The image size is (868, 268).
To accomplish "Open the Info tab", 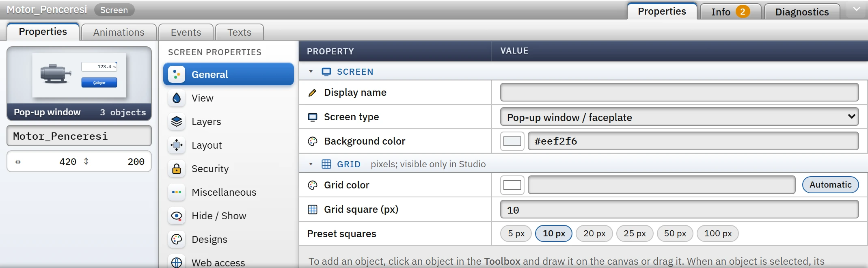I will tap(730, 12).
